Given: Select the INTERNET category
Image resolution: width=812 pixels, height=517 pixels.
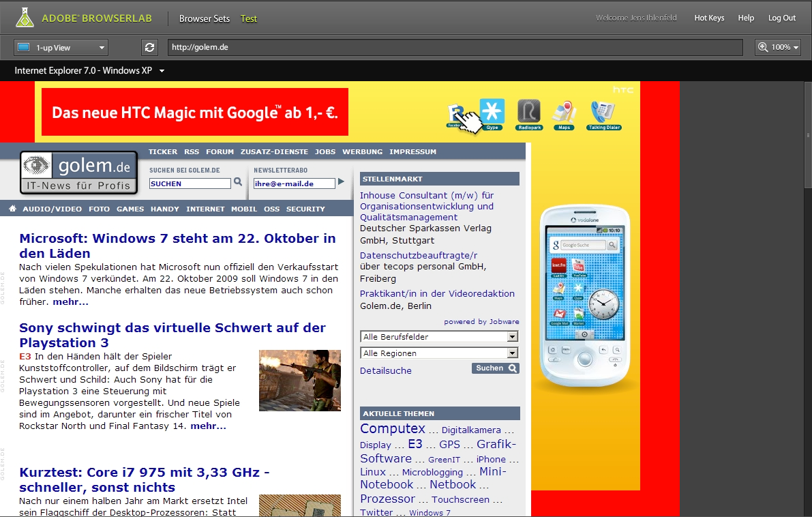Looking at the screenshot, I should pyautogui.click(x=205, y=209).
